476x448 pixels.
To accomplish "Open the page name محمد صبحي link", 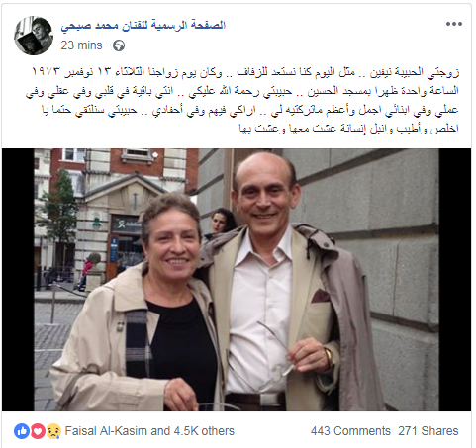I will point(143,26).
